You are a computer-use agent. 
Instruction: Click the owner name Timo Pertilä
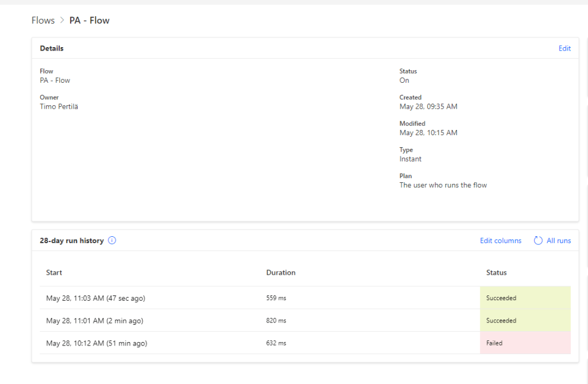[x=59, y=106]
